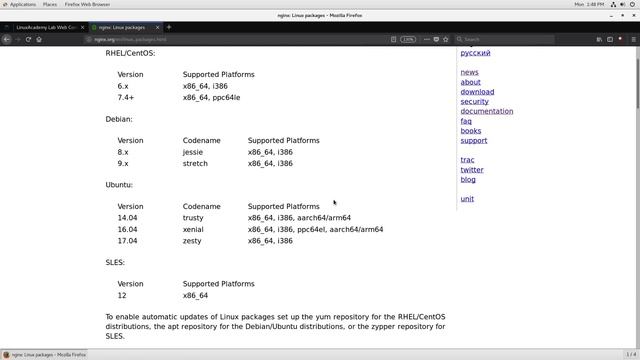This screenshot has height=360, width=640.
Task: Select the 'stretch' codename cell
Action: click(195, 164)
